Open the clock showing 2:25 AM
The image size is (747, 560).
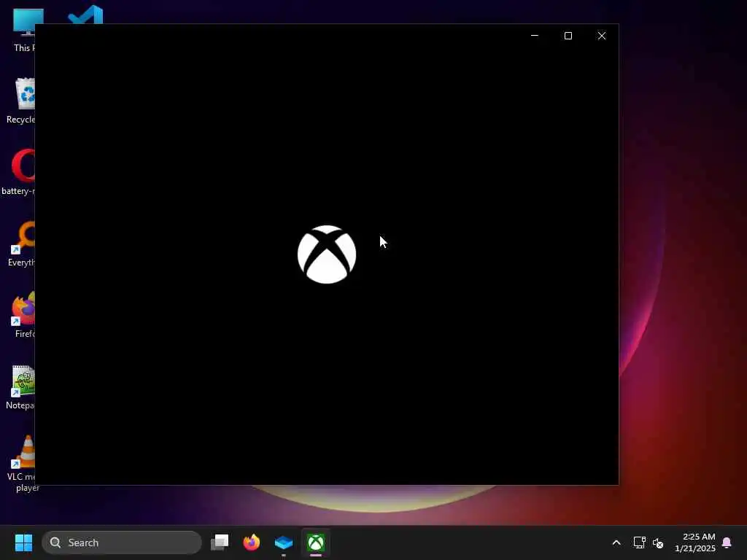click(695, 542)
